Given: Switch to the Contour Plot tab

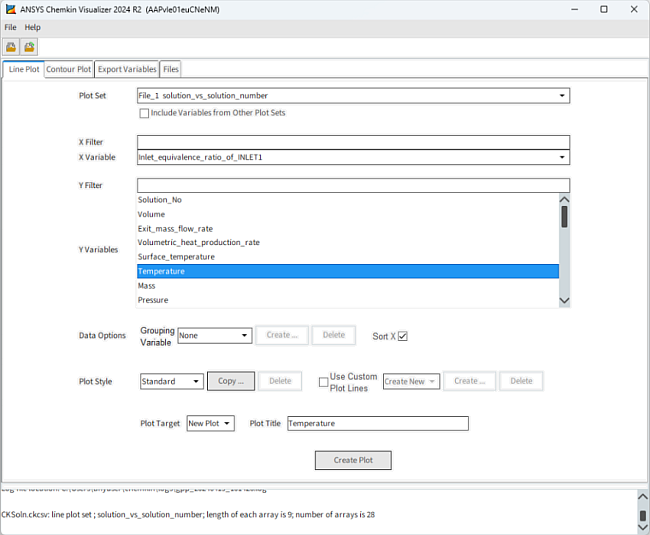Looking at the screenshot, I should (x=69, y=69).
